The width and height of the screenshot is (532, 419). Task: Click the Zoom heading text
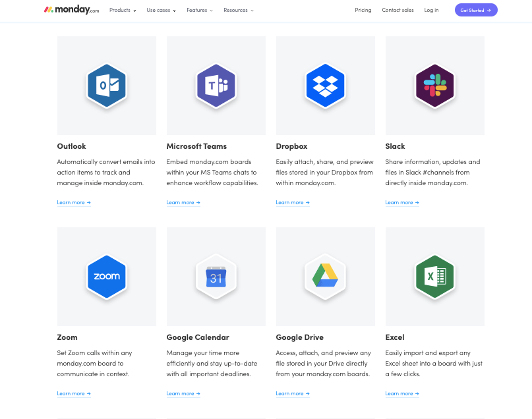click(67, 337)
